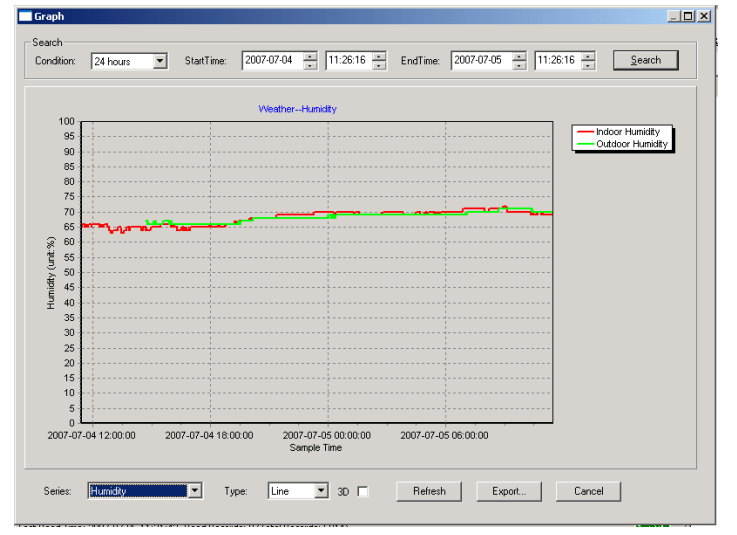Click the Sample Time axis title
The width and height of the screenshot is (737, 535).
click(x=315, y=448)
